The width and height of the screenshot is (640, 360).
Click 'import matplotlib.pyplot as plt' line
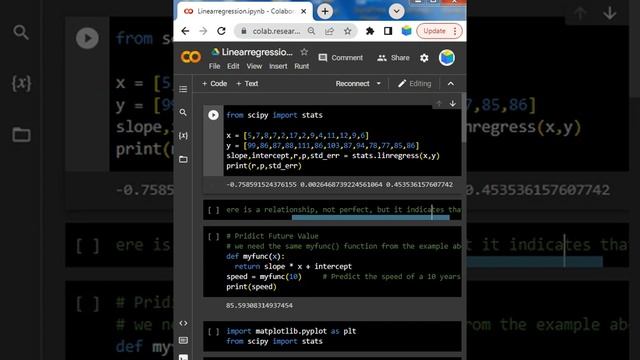point(291,331)
